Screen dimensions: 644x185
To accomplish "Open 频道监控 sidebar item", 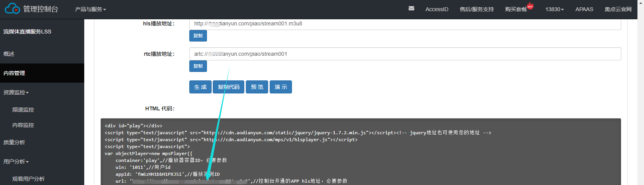I will (23, 110).
